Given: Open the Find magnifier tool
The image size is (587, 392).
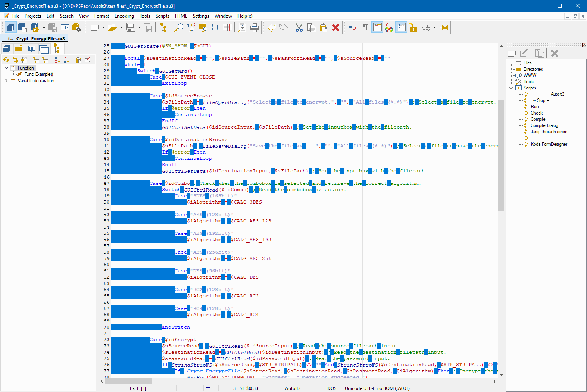Looking at the screenshot, I should point(179,27).
